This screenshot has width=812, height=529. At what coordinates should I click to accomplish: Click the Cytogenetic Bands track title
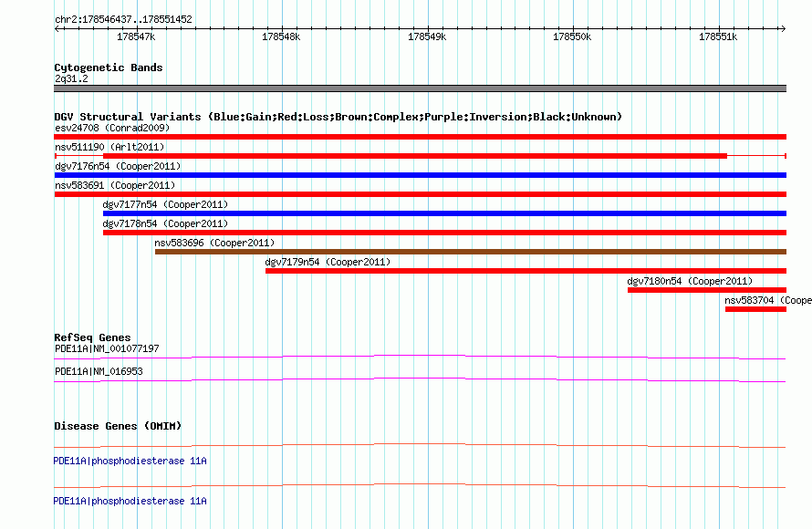click(109, 67)
